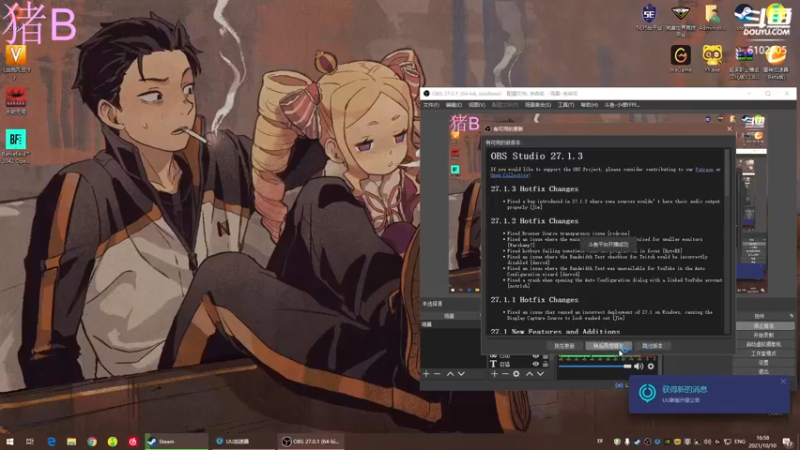Viewport: 800px width, 450px height.
Task: Move source down in the sources list
Action: point(540,374)
